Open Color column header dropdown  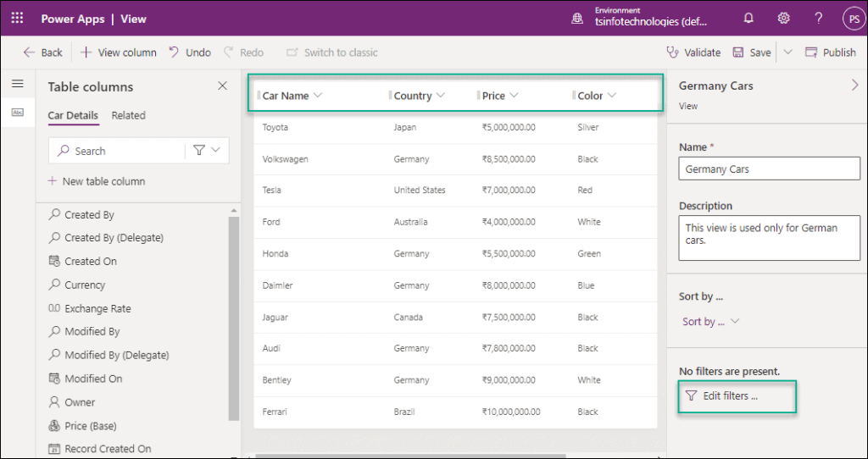coord(612,95)
